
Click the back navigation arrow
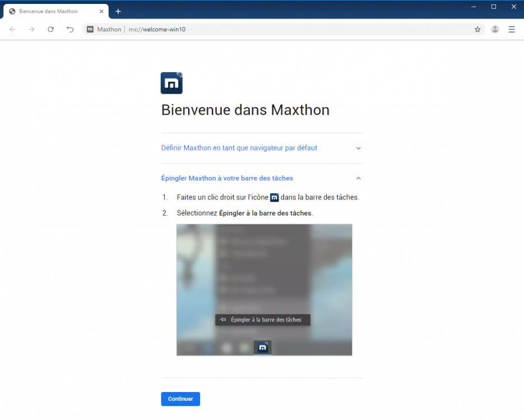pyautogui.click(x=12, y=29)
